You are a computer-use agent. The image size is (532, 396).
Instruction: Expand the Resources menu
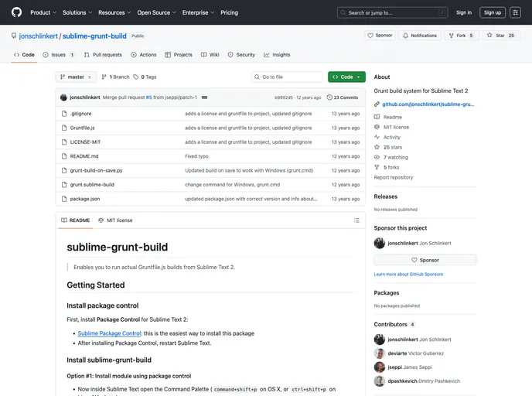coord(114,12)
